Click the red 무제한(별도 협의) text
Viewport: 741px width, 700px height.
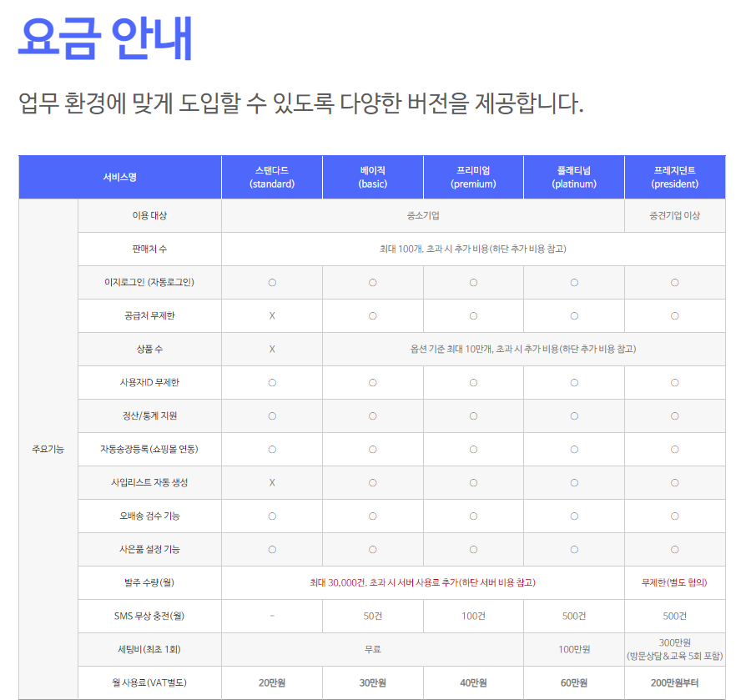pyautogui.click(x=675, y=583)
